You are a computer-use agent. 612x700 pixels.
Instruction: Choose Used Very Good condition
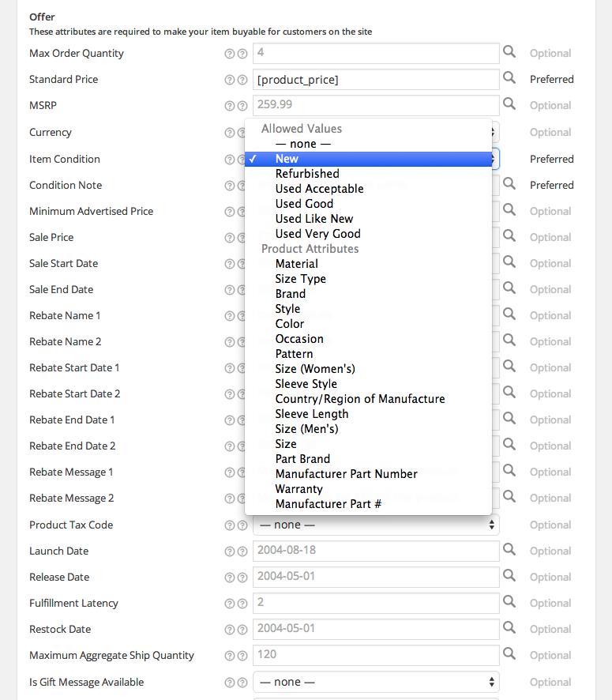point(368,234)
